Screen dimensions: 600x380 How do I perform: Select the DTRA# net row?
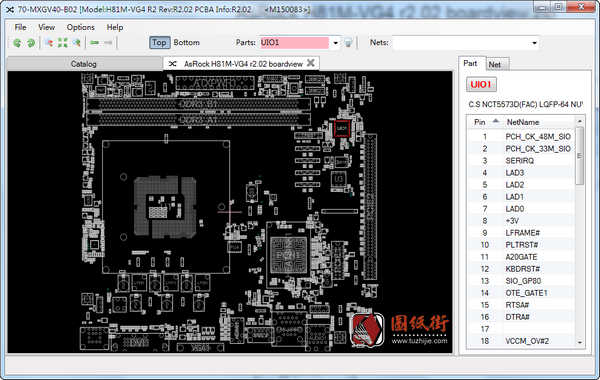[x=522, y=317]
